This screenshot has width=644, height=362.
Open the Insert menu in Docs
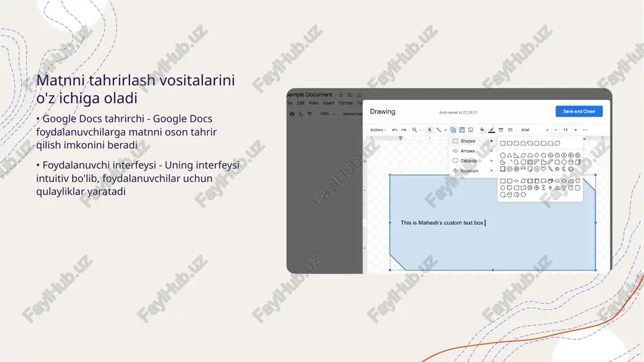328,103
